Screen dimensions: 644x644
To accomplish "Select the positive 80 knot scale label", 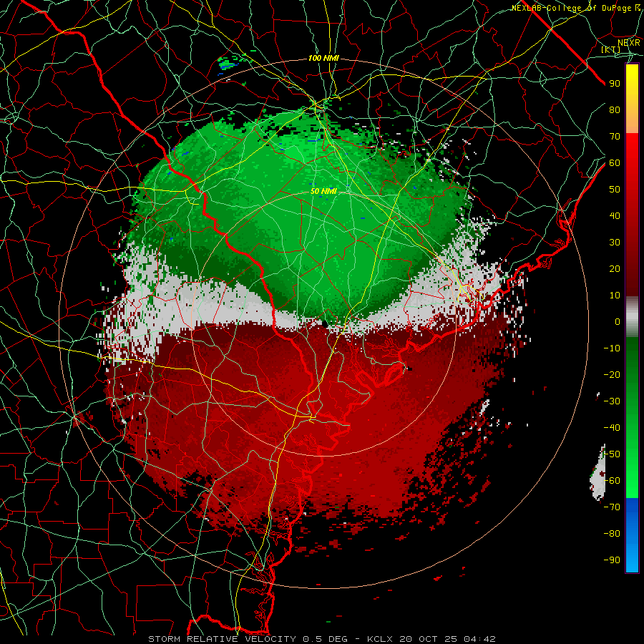I will click(615, 109).
